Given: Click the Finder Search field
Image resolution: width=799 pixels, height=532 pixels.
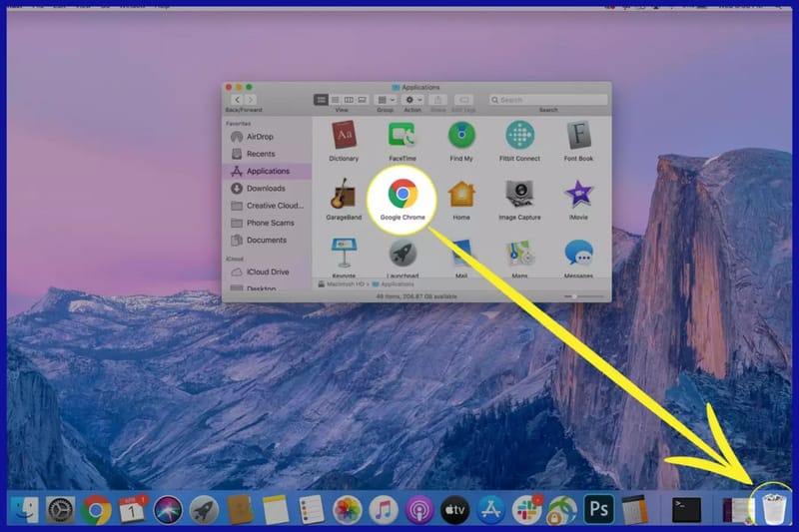Looking at the screenshot, I should pos(548,100).
